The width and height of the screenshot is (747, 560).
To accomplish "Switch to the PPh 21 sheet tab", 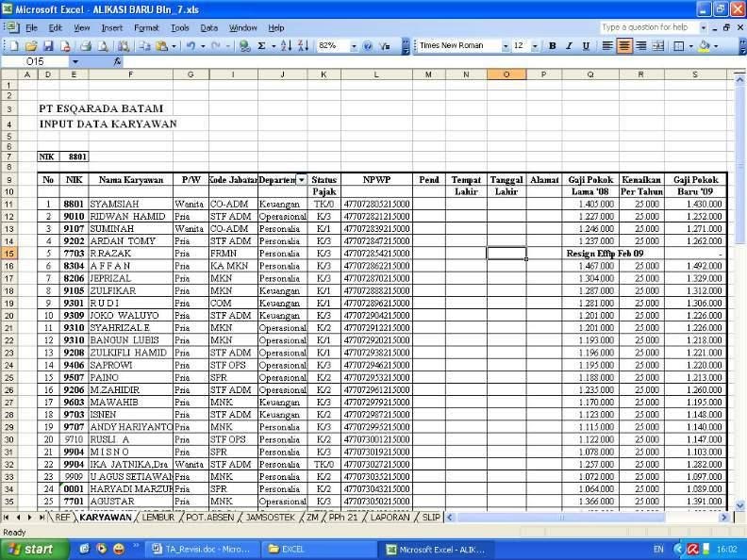I will pos(343,518).
